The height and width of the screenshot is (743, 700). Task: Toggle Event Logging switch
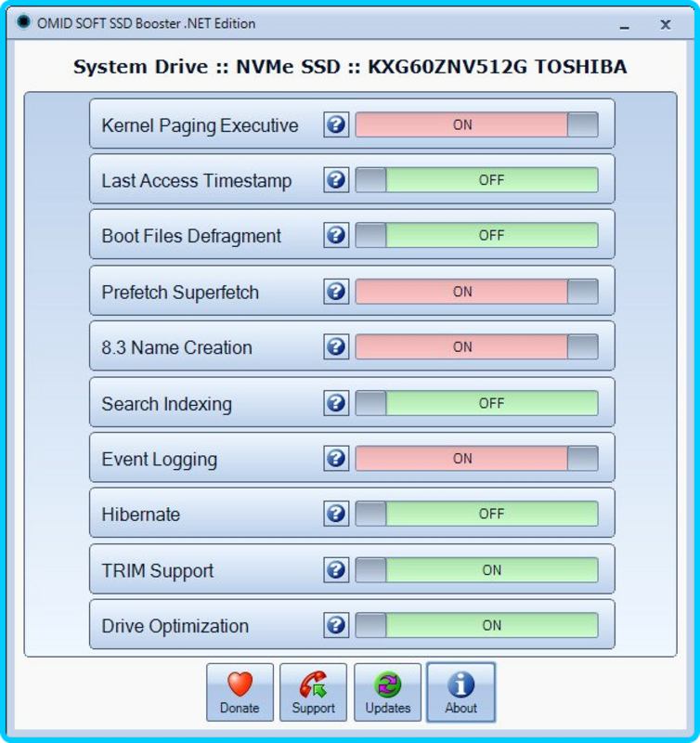click(x=477, y=458)
